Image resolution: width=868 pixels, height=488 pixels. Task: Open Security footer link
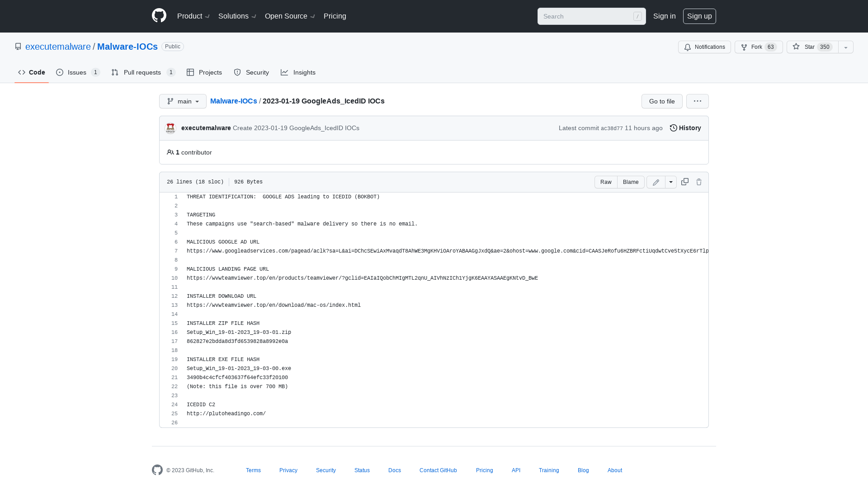click(x=326, y=470)
